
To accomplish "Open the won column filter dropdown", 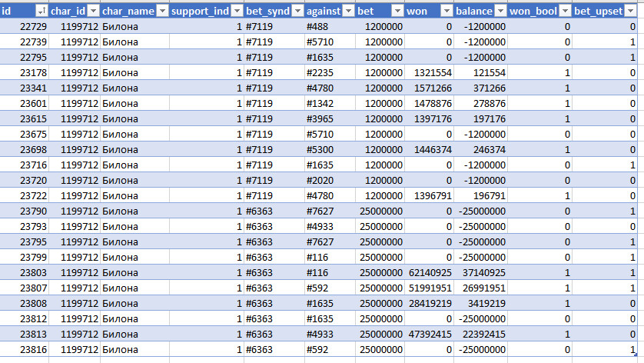I will click(446, 11).
